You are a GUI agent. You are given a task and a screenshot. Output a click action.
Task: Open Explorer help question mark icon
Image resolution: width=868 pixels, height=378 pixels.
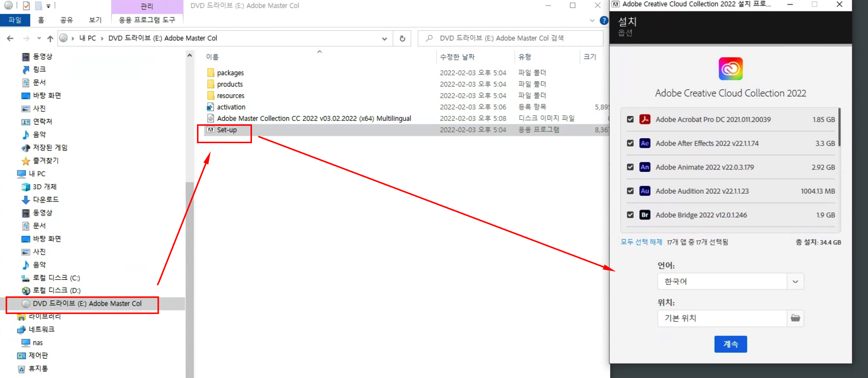[x=604, y=20]
